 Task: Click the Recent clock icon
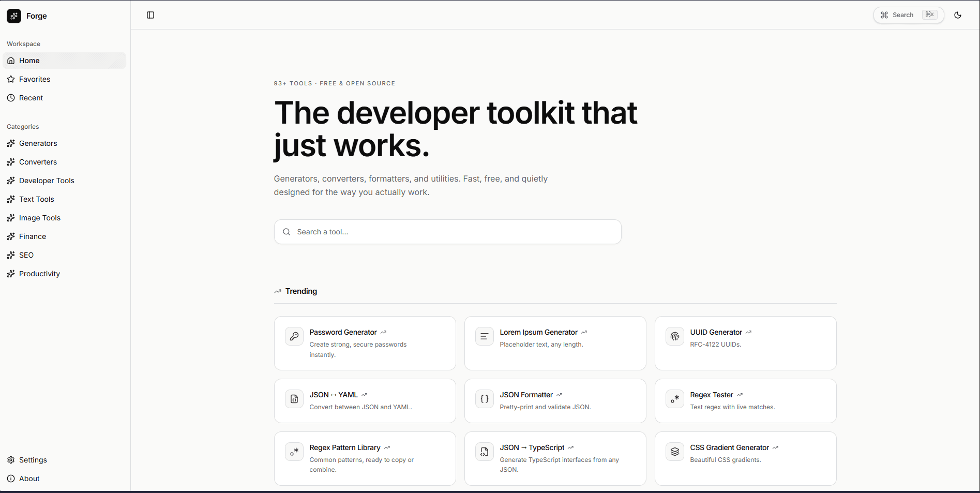11,98
